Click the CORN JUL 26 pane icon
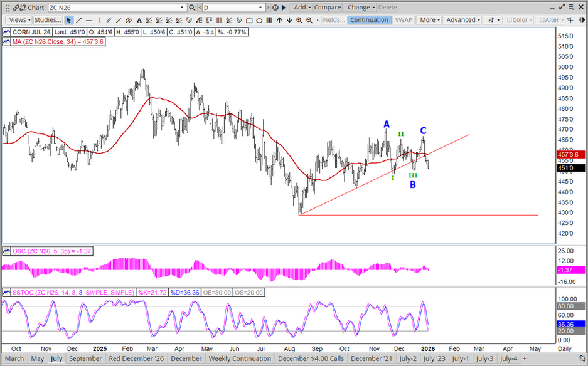 (6, 32)
